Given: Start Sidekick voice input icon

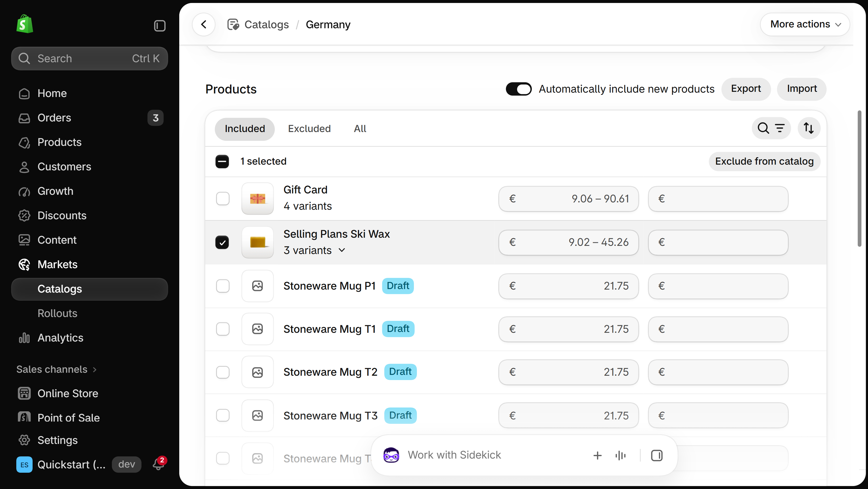Looking at the screenshot, I should click(620, 455).
